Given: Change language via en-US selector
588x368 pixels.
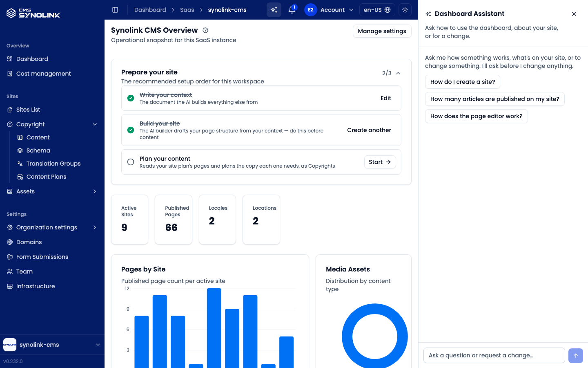Looking at the screenshot, I should tap(377, 10).
